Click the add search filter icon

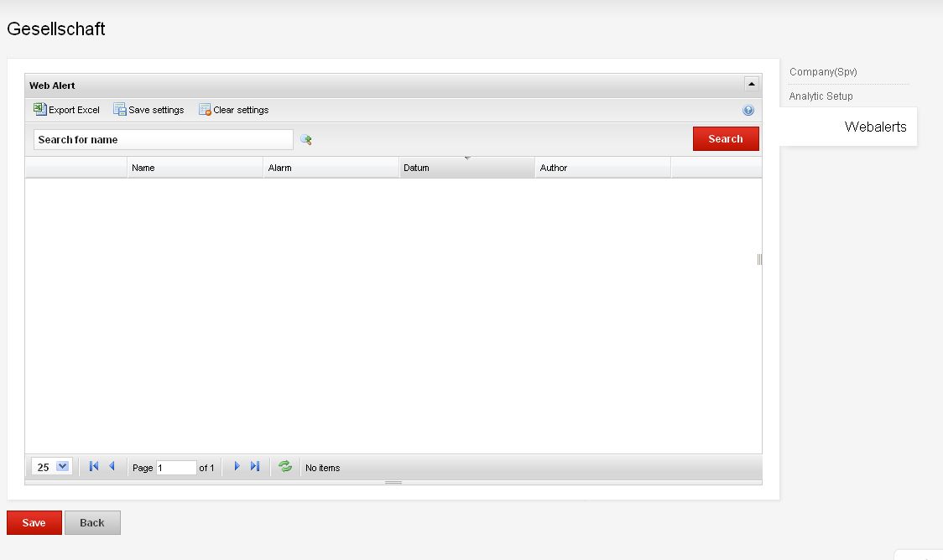pyautogui.click(x=306, y=140)
